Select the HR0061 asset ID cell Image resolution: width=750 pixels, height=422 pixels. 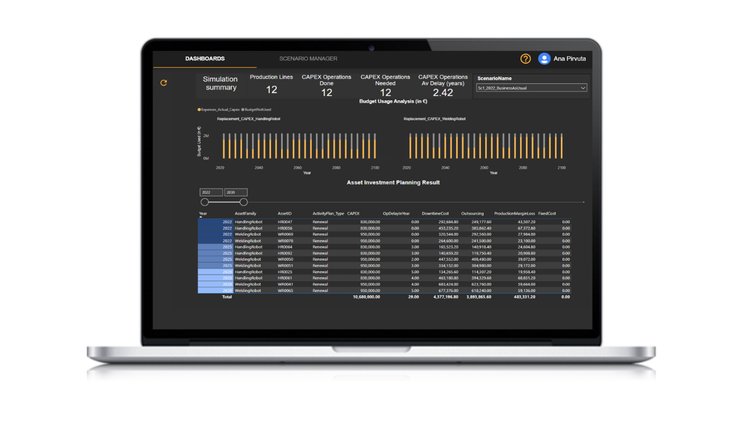pos(285,278)
